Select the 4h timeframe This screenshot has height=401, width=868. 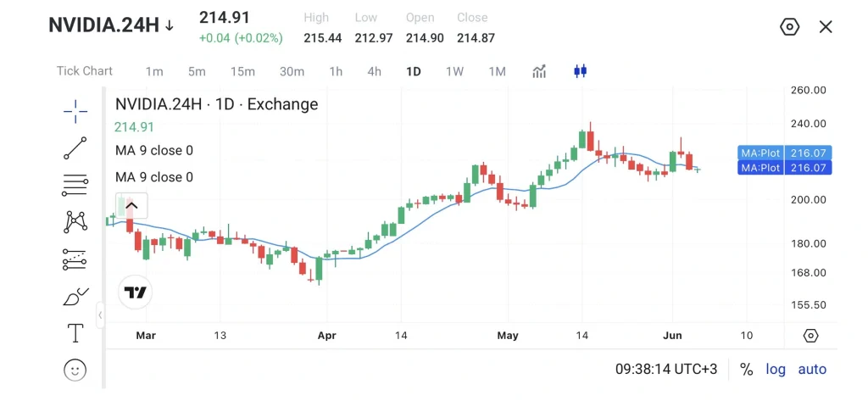(x=374, y=71)
